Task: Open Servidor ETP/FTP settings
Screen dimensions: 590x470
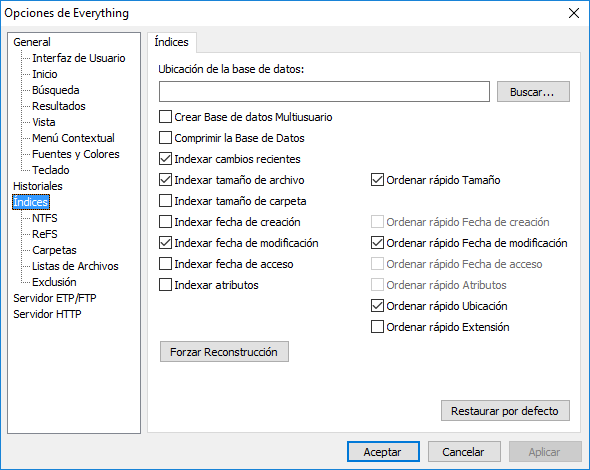Action: click(x=55, y=298)
